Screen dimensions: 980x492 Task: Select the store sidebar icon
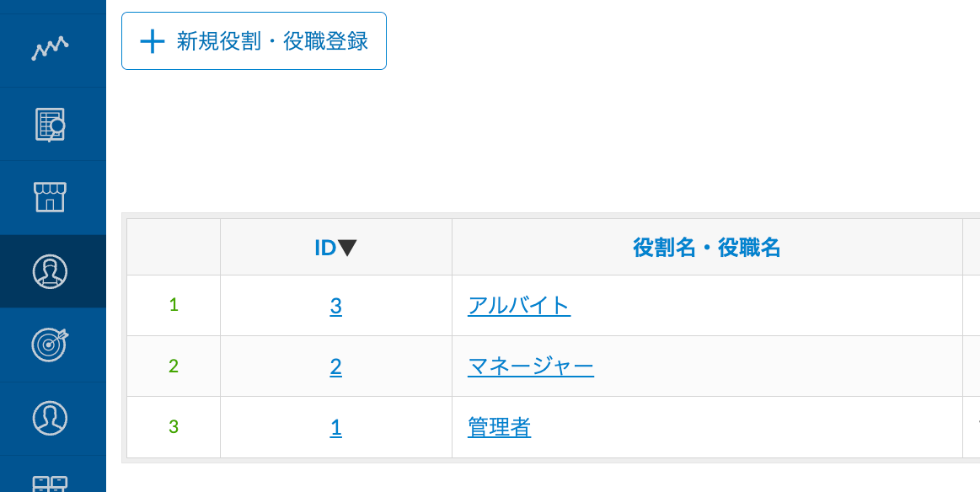coord(50,197)
